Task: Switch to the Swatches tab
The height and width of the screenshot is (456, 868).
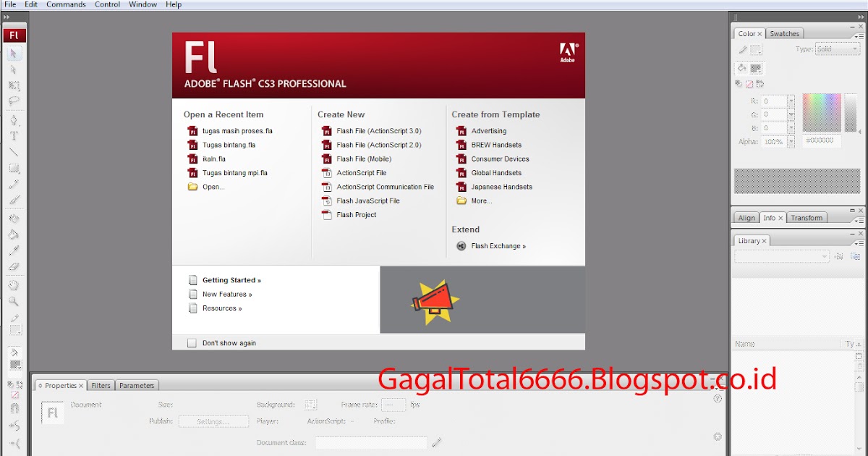Action: pos(785,34)
